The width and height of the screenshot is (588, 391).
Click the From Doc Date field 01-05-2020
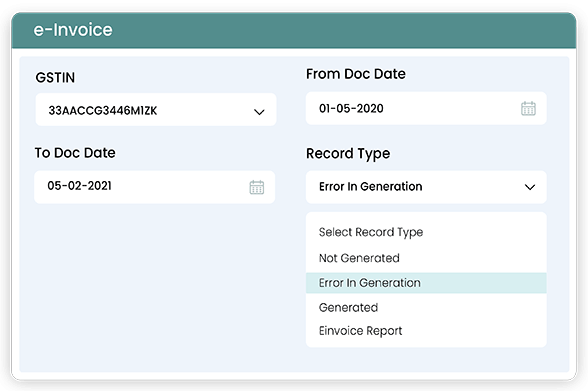[x=426, y=108]
